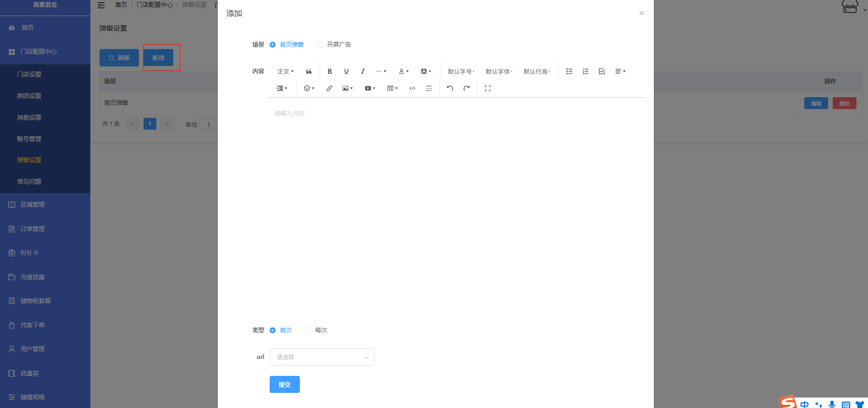The height and width of the screenshot is (408, 868).
Task: Select the 每次 type radio button
Action: tap(308, 331)
